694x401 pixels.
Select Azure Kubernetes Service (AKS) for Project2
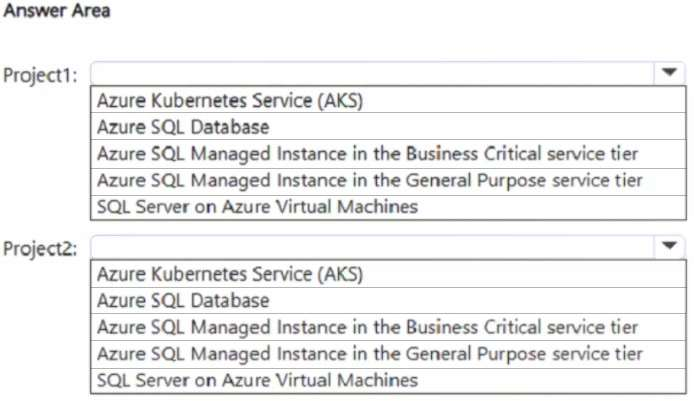[x=230, y=273]
